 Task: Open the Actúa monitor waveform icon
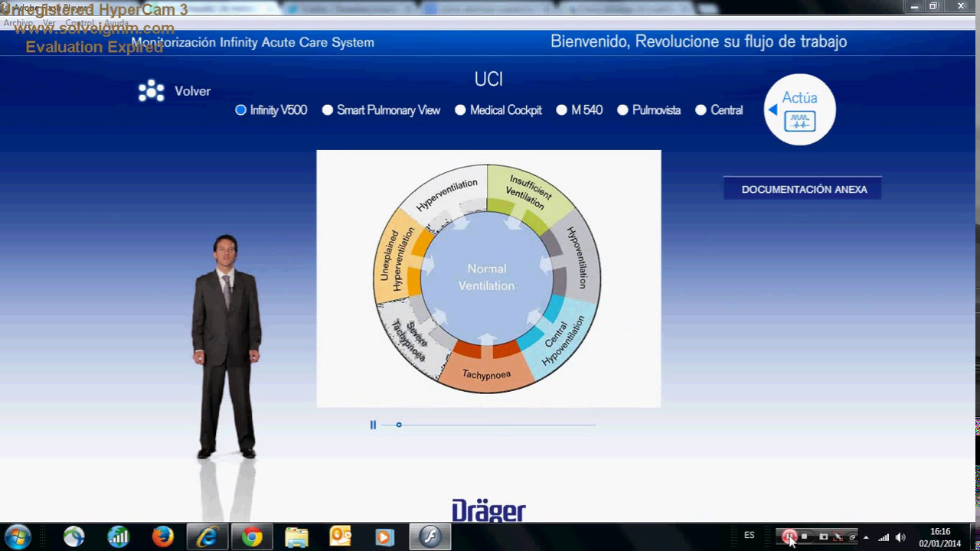point(800,121)
